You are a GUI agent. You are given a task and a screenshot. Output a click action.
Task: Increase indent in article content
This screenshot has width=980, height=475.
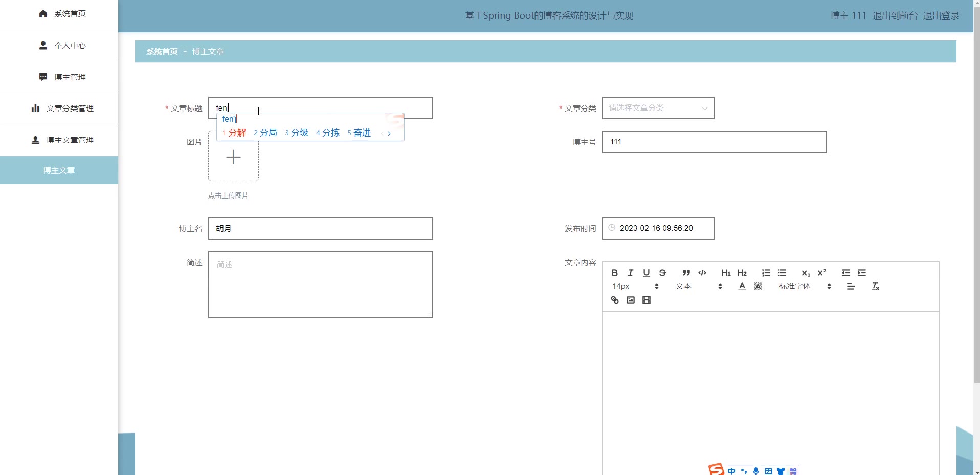click(x=861, y=273)
